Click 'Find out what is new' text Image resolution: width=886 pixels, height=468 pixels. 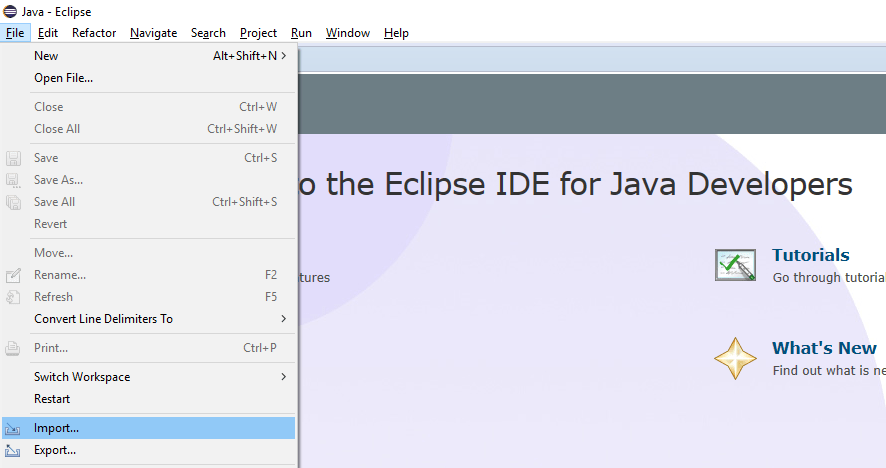pos(829,370)
